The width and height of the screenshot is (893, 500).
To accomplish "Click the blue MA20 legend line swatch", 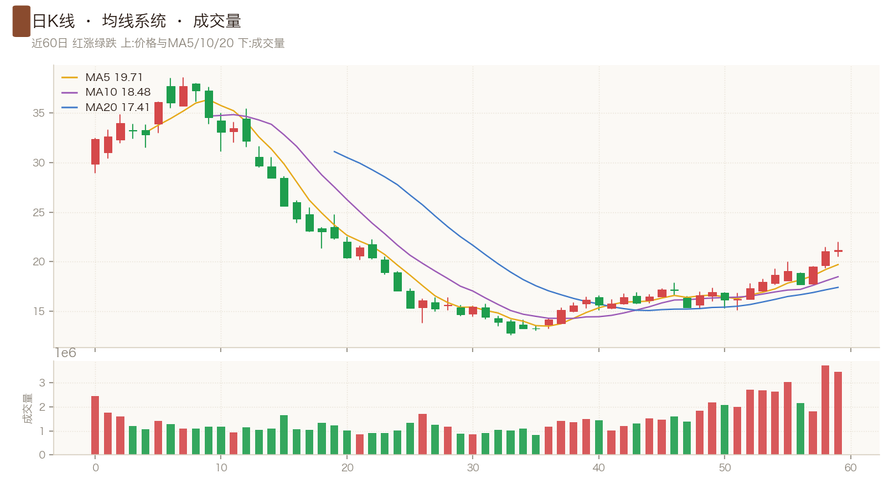I will pos(69,108).
